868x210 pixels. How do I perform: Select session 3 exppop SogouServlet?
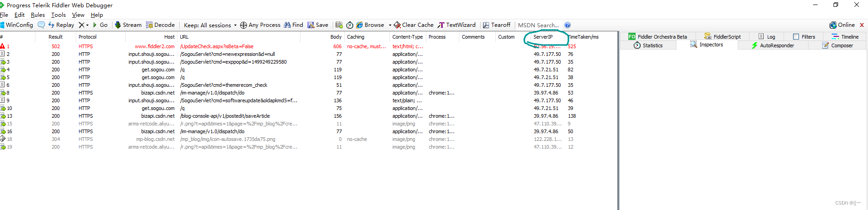pos(308,62)
